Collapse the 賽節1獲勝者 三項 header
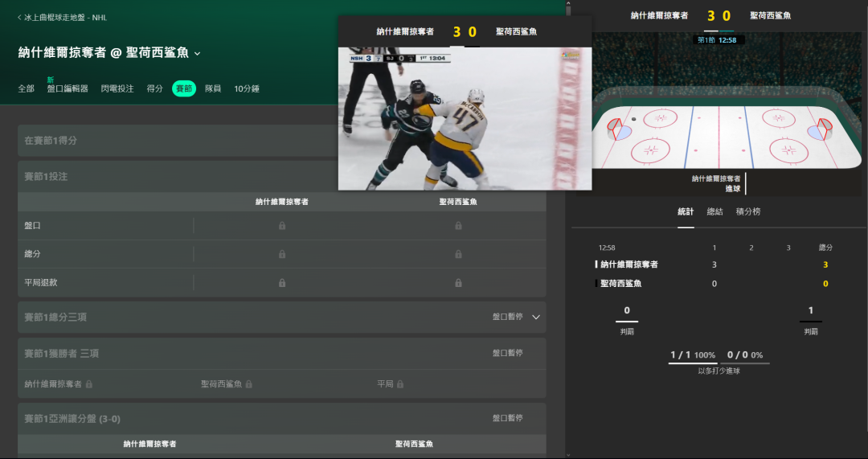Screen dimensions: 868x459 coord(282,353)
